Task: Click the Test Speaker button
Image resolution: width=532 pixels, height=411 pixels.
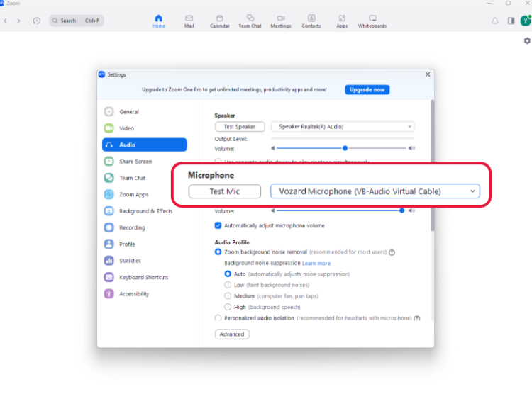Action: coord(240,126)
